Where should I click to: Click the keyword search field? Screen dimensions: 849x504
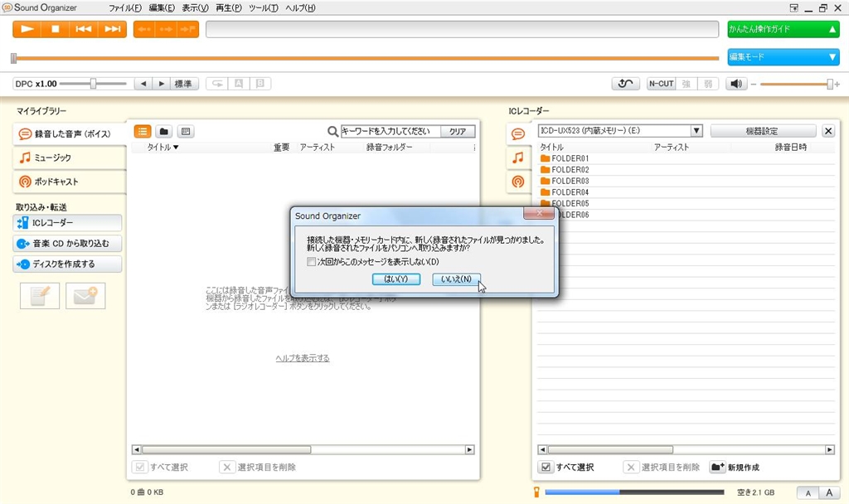pos(391,131)
